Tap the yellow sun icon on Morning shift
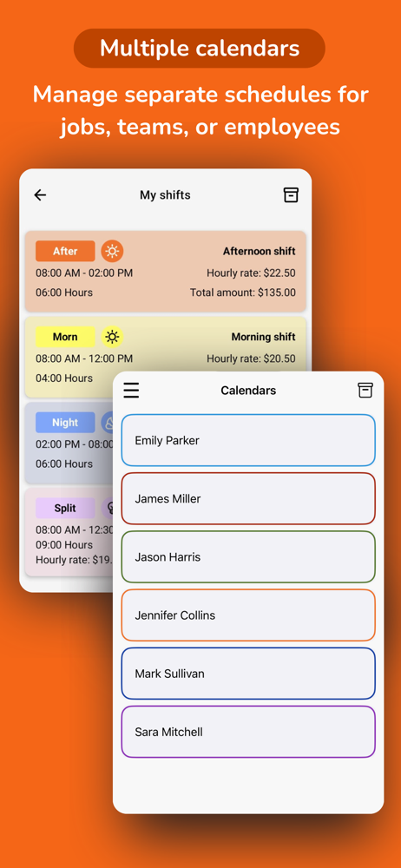 click(113, 337)
